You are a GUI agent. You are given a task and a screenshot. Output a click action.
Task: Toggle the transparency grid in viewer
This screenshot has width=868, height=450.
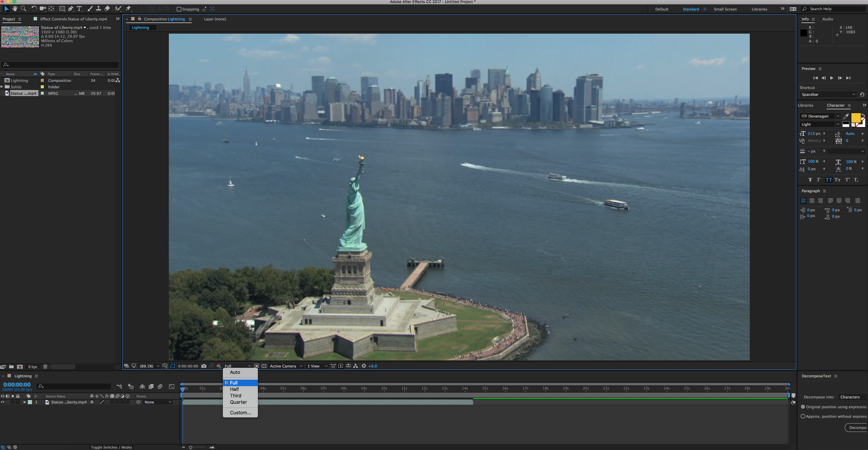pyautogui.click(x=264, y=366)
